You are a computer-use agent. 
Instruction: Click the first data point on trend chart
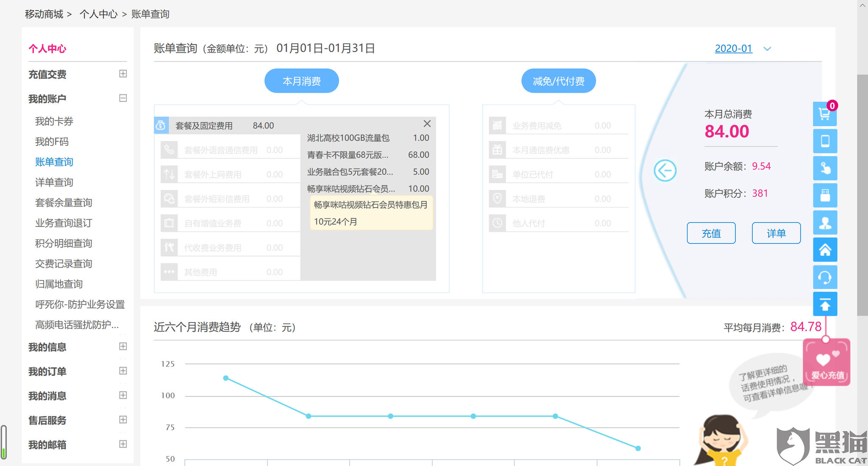coord(226,378)
